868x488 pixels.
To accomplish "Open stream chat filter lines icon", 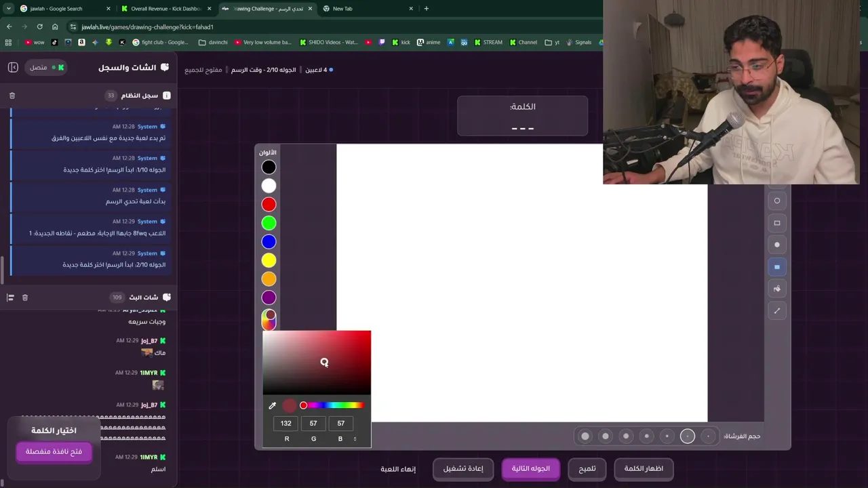I will coord(10,298).
